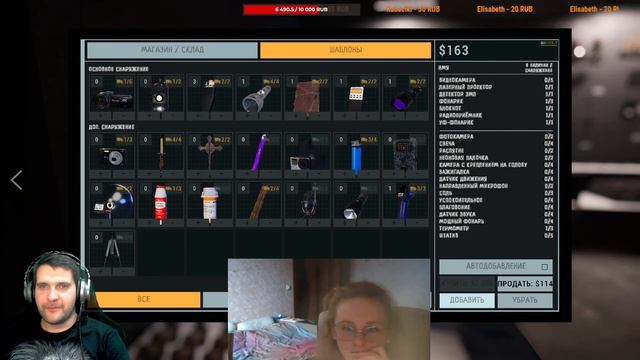Select the blue lighter item

tap(356, 156)
